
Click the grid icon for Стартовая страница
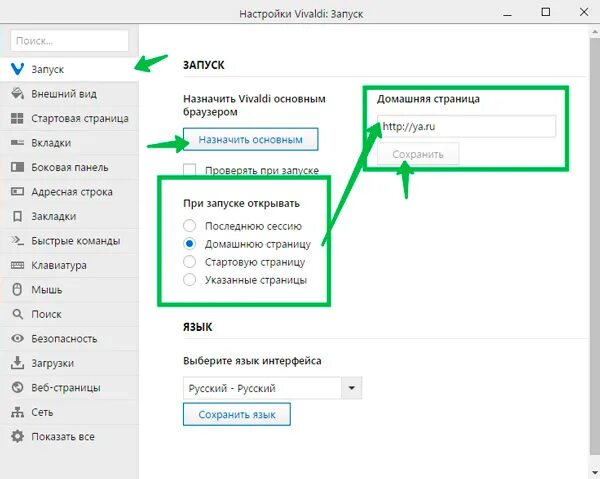pyautogui.click(x=17, y=118)
